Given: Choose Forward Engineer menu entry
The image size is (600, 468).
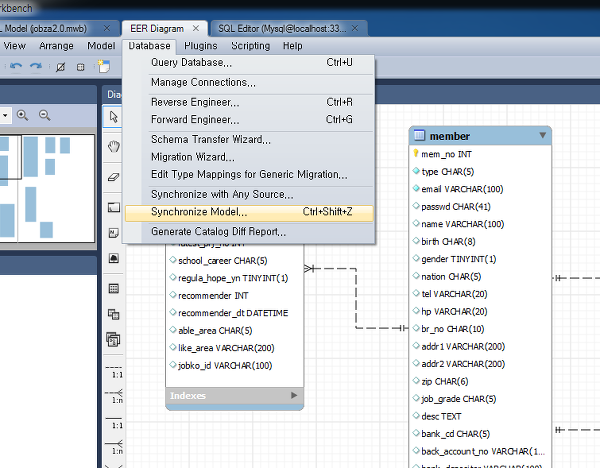Looking at the screenshot, I should [249, 119].
